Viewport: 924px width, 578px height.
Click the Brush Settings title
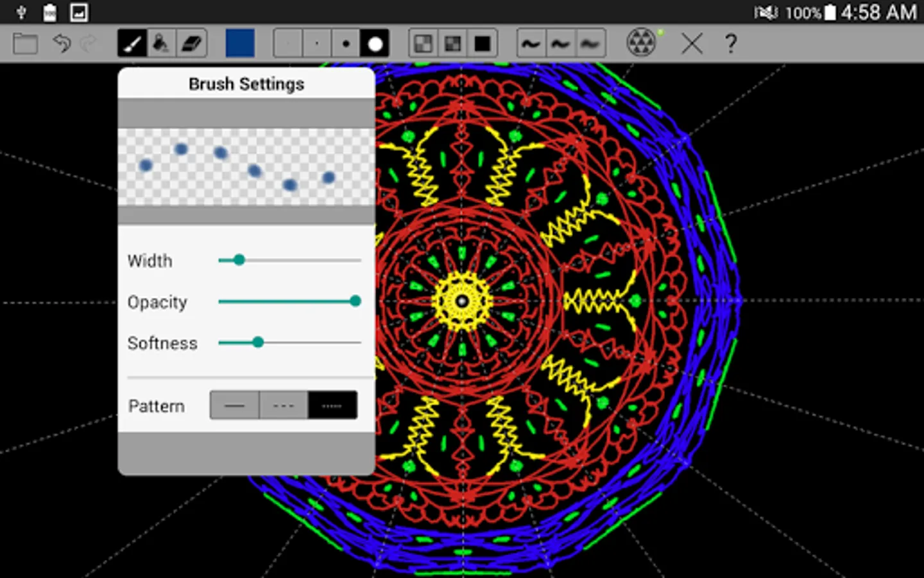coord(246,84)
